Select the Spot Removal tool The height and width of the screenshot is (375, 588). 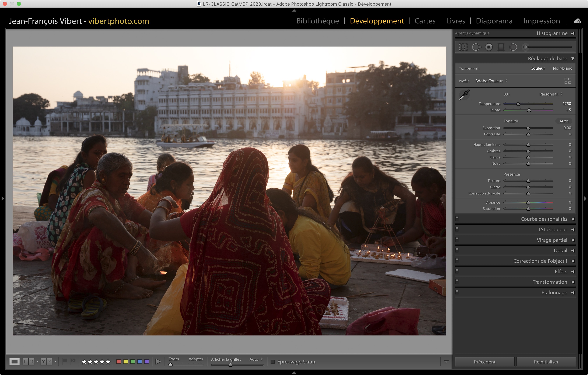(476, 47)
